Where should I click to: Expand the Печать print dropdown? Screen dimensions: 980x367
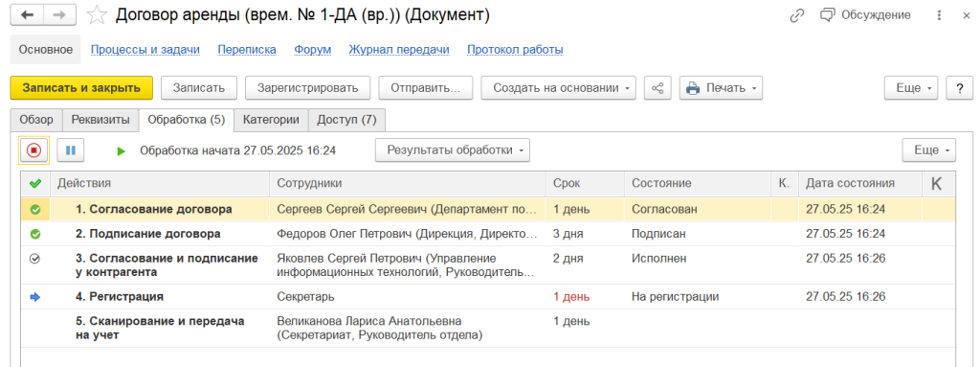pos(721,88)
